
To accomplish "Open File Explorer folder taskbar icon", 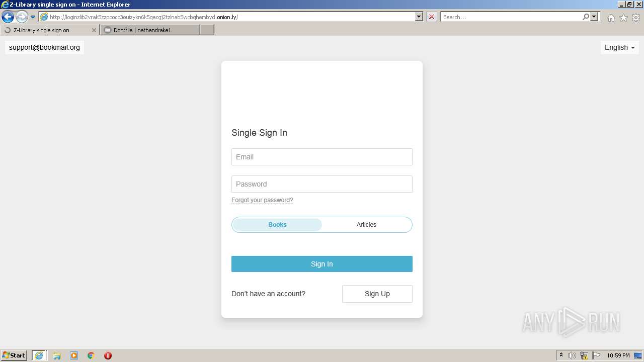I will (x=57, y=355).
